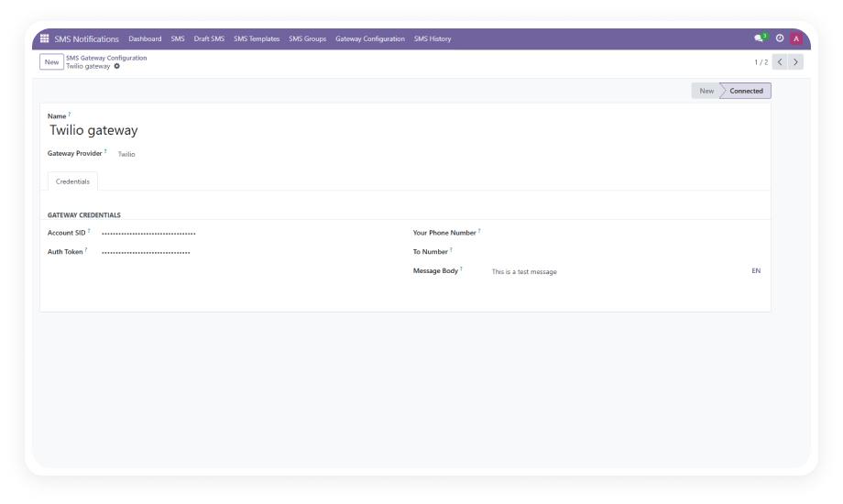Click the Auth Token help tooltip mark
The image size is (843, 504).
click(86, 249)
